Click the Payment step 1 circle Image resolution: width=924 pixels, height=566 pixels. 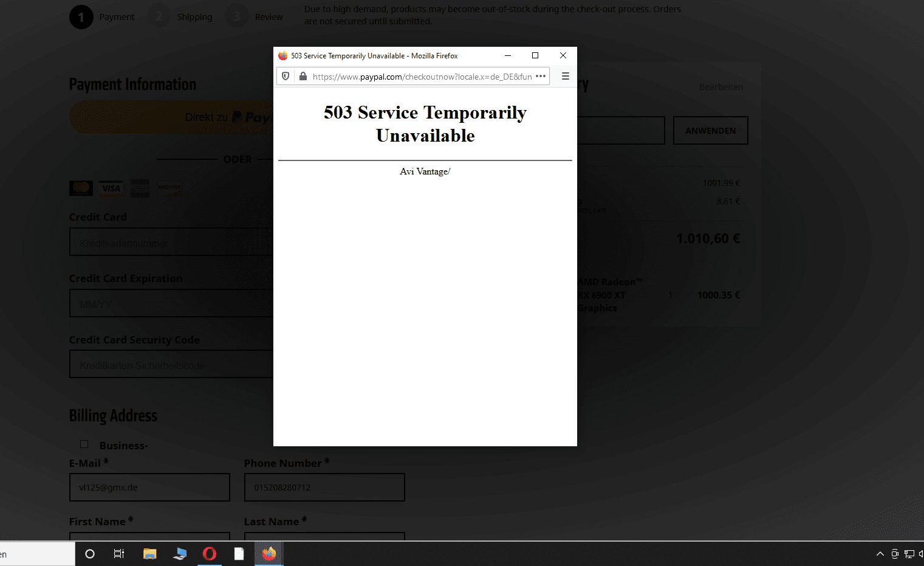pyautogui.click(x=81, y=17)
